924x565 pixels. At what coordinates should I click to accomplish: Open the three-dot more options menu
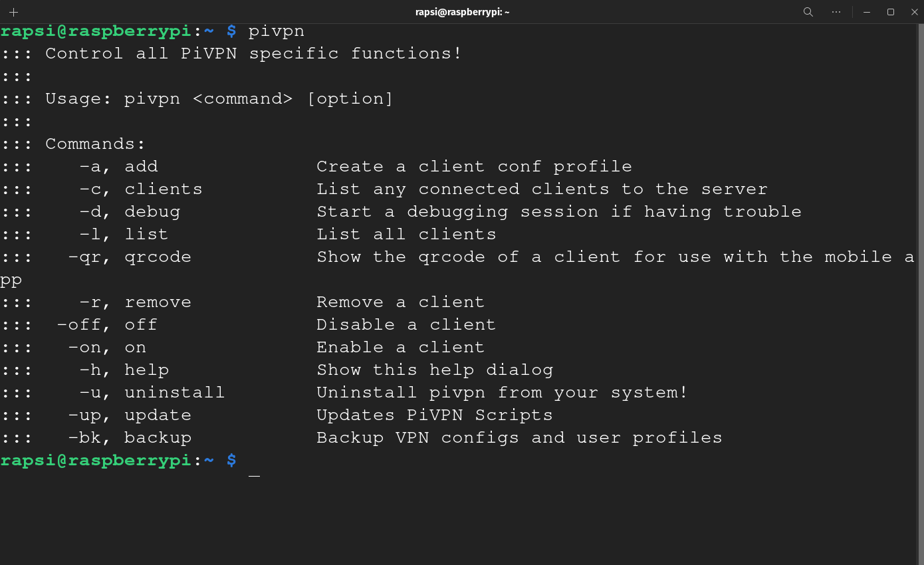836,12
